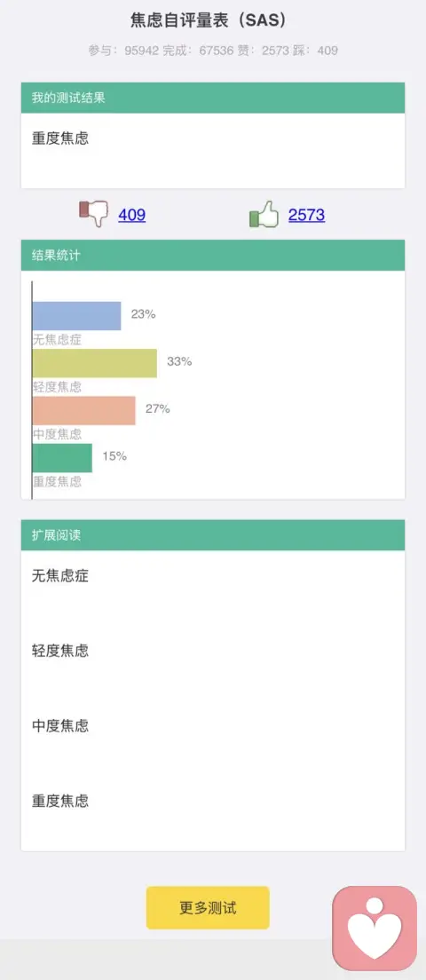
Task: Click the 焦虑自评量表 (SAS) title
Action: pos(209,20)
